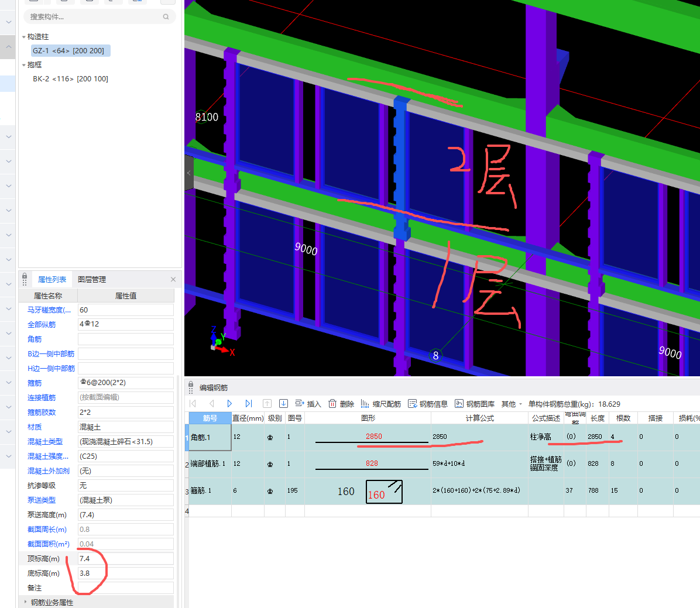This screenshot has width=700, height=608.
Task: Move selected rebar row up
Action: coord(267,404)
